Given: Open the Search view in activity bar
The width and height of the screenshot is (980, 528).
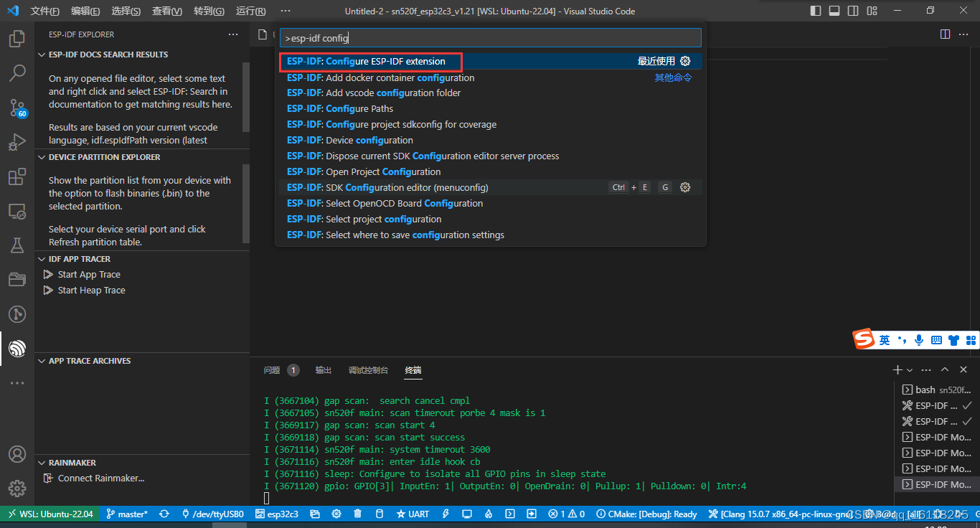Looking at the screenshot, I should pos(17,72).
